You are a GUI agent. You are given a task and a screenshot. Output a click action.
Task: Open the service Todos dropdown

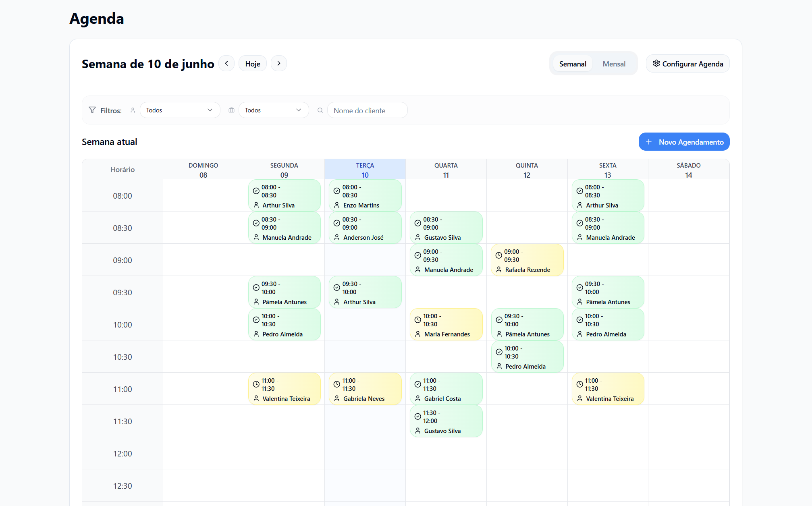[273, 110]
